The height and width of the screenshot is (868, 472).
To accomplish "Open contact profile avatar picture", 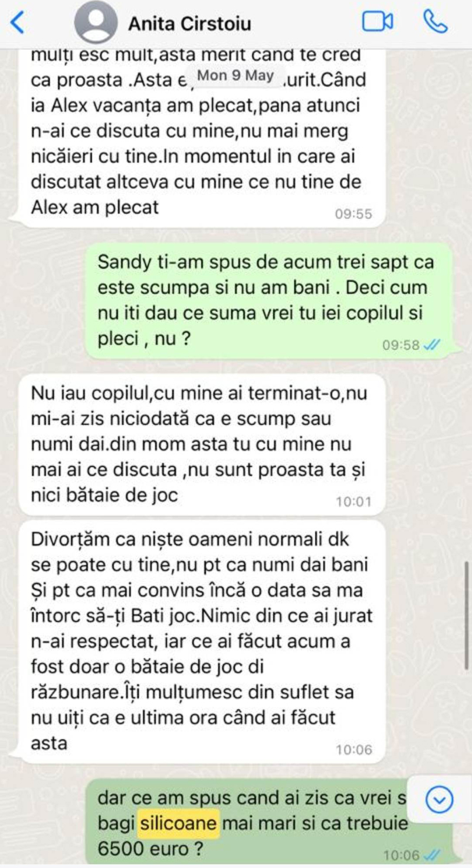I will tap(96, 24).
